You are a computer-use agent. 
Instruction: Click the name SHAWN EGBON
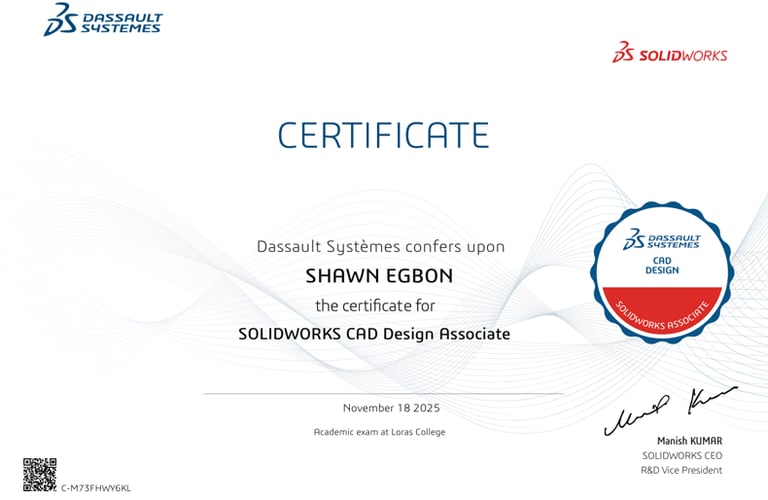coord(379,276)
